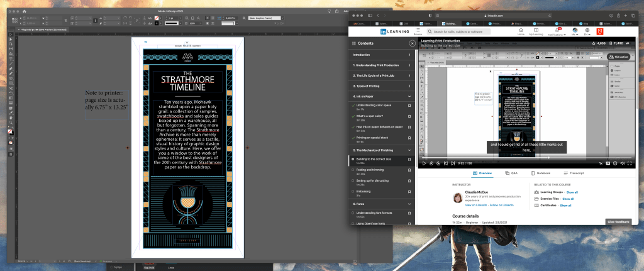Click the Give feedback button
The image size is (644, 271).
pyautogui.click(x=618, y=222)
